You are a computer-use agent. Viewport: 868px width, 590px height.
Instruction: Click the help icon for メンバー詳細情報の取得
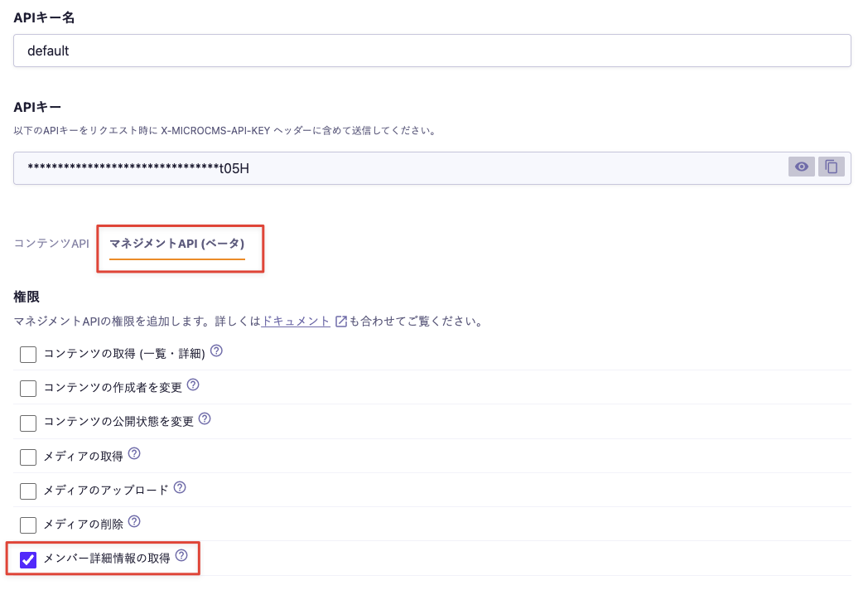[181, 557]
